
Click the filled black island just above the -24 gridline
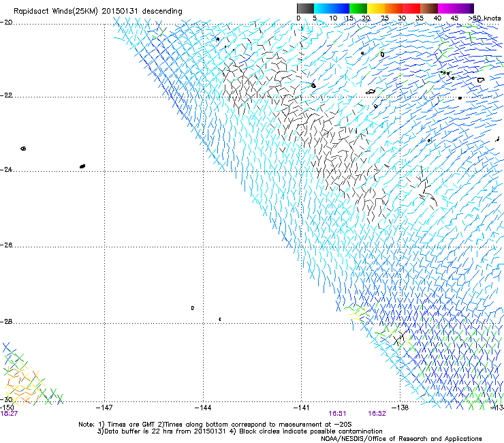(82, 166)
